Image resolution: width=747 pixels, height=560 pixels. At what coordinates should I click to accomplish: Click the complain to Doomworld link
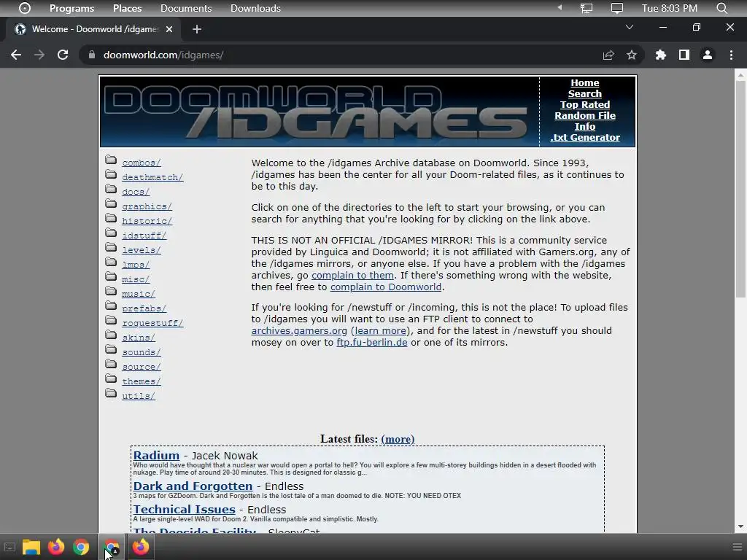[x=386, y=287]
